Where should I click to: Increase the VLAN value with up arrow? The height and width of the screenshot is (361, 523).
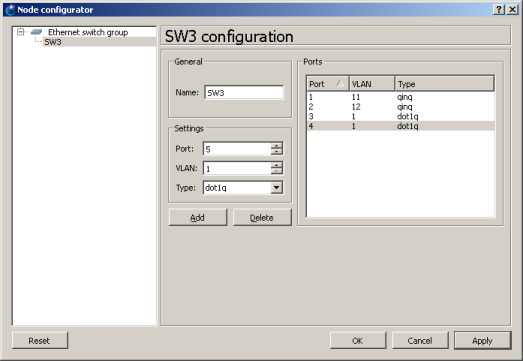277,165
